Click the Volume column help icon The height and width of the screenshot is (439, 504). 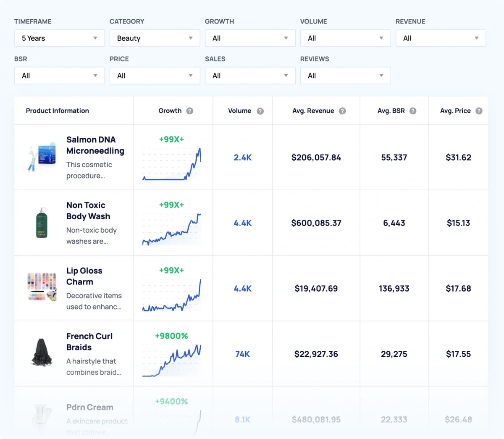[x=260, y=111]
